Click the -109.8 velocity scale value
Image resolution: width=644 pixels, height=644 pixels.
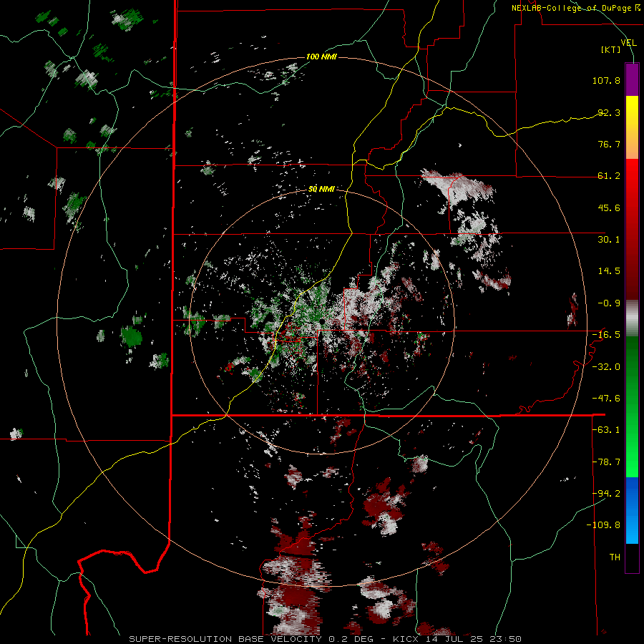tap(604, 525)
